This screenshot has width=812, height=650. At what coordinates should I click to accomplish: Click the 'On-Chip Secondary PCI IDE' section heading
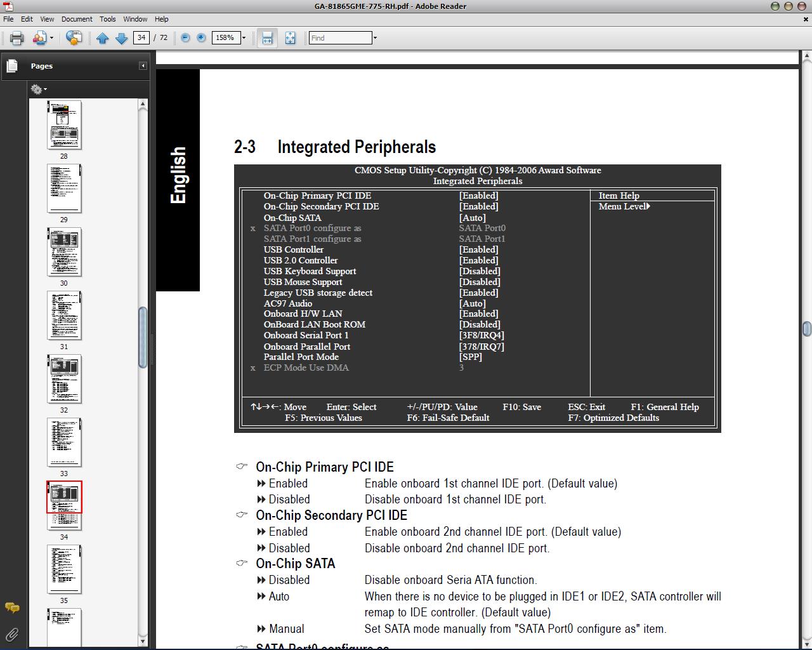[x=331, y=515]
